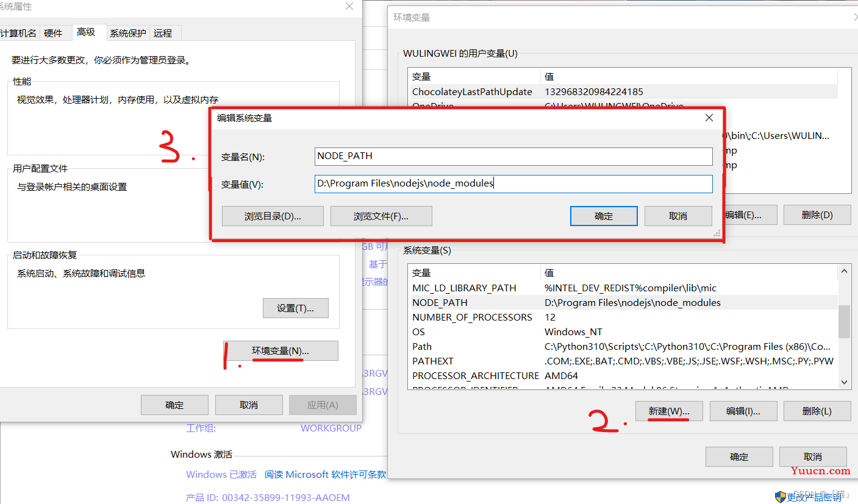Confirm the edit system variable dialog
The width and height of the screenshot is (858, 504).
[604, 216]
